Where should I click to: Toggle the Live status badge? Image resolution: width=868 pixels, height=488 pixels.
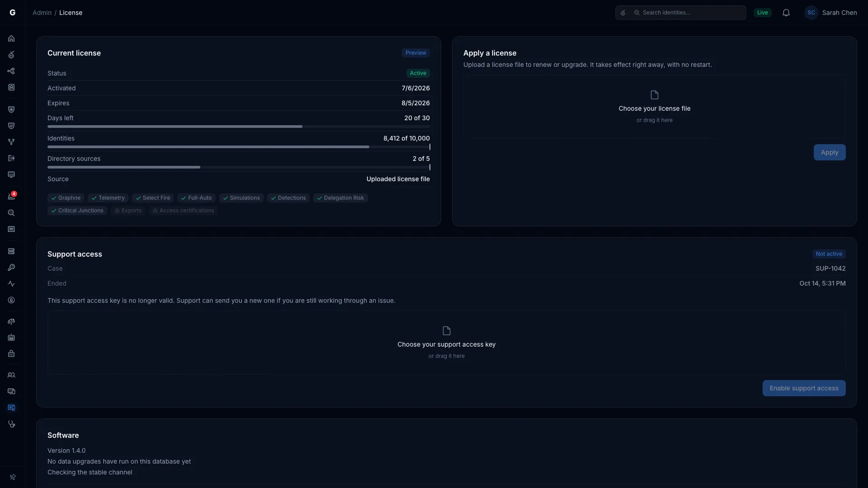pyautogui.click(x=763, y=13)
